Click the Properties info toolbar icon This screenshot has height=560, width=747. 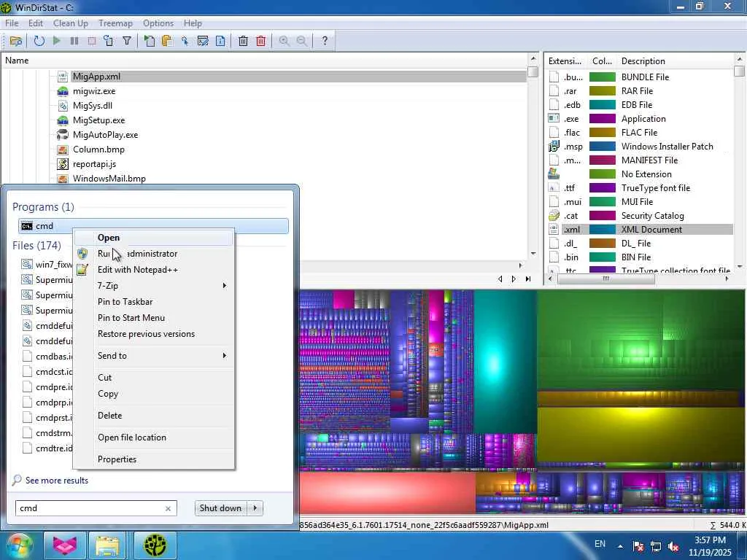point(220,41)
